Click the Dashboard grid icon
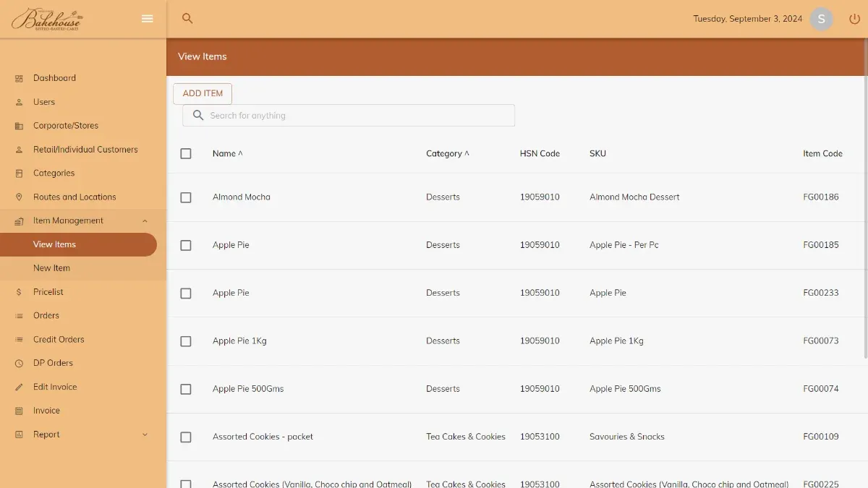The image size is (868, 488). click(x=19, y=78)
